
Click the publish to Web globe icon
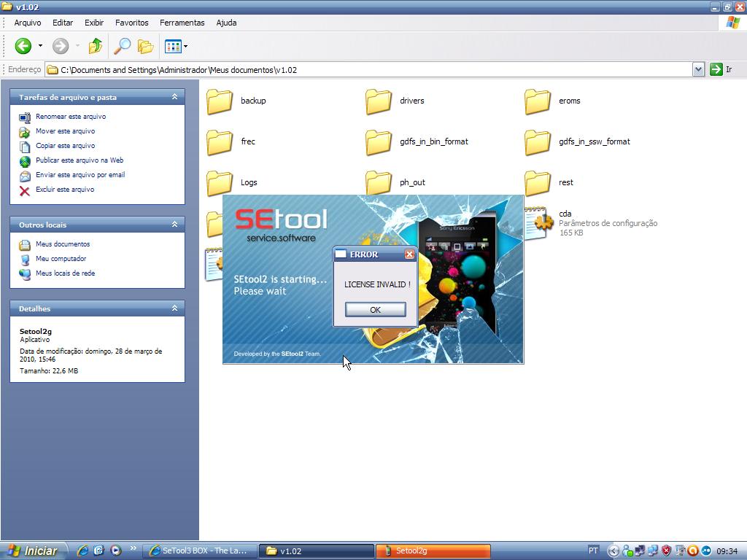point(25,161)
